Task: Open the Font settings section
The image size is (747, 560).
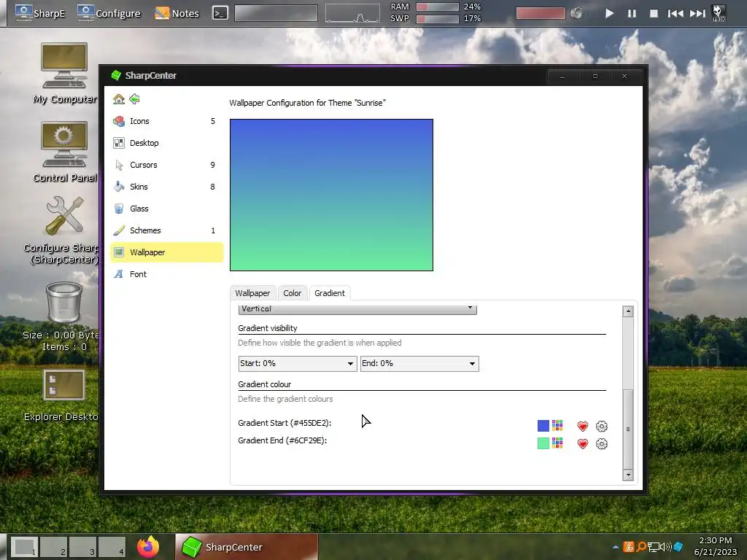Action: [x=166, y=274]
